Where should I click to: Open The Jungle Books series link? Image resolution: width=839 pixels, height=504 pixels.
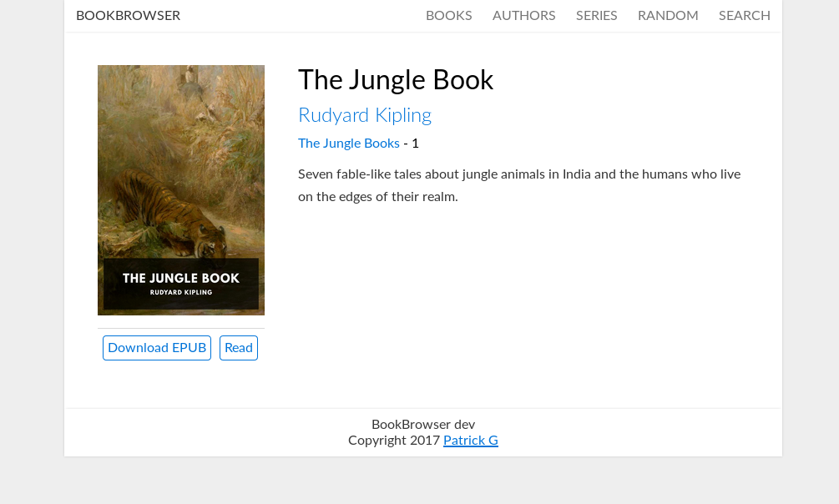coord(349,144)
